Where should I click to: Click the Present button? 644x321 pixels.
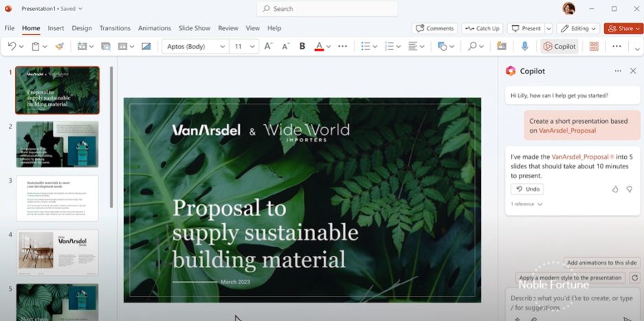pyautogui.click(x=526, y=28)
